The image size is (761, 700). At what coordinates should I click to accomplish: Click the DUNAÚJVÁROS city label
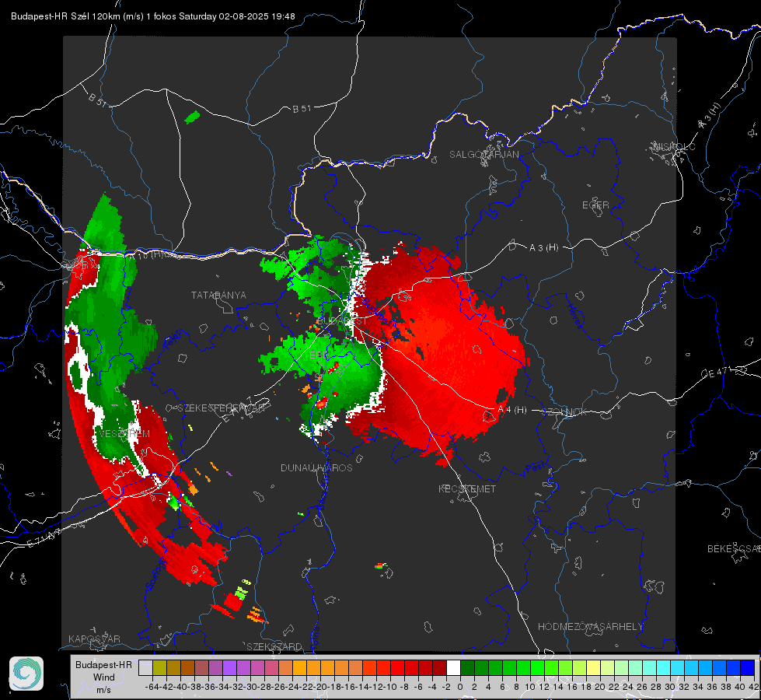point(316,467)
